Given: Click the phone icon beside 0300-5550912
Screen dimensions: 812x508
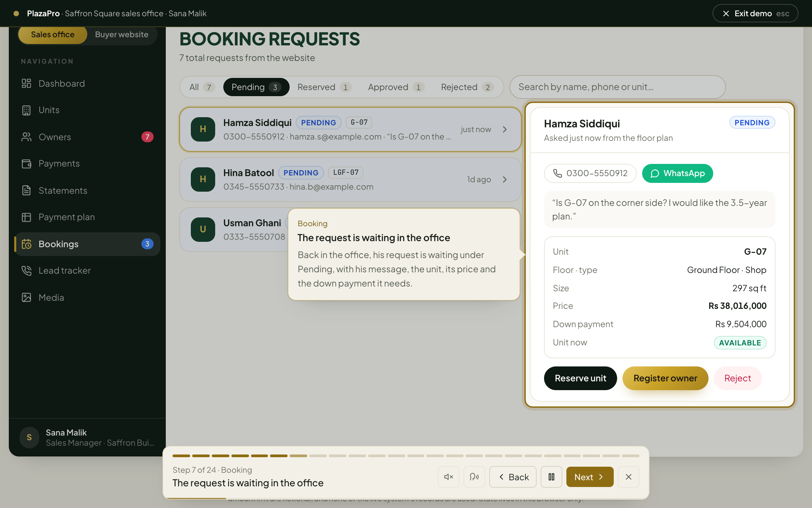Looking at the screenshot, I should click(557, 173).
